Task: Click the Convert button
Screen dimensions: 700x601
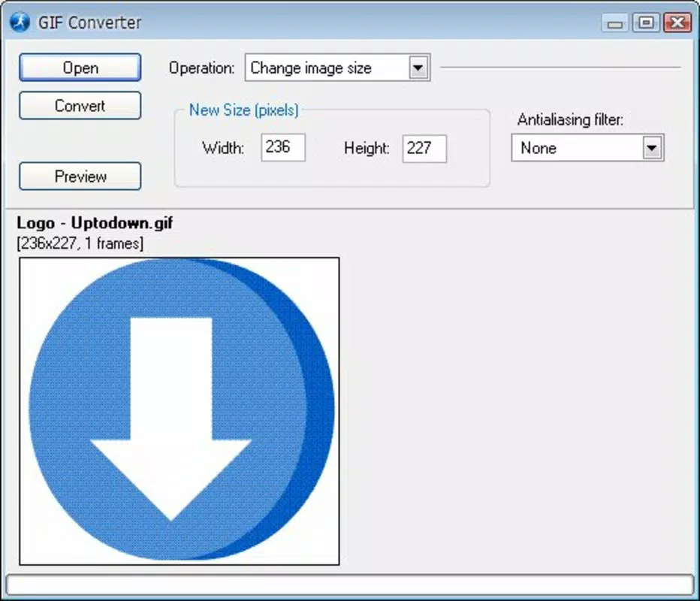Action: (80, 106)
